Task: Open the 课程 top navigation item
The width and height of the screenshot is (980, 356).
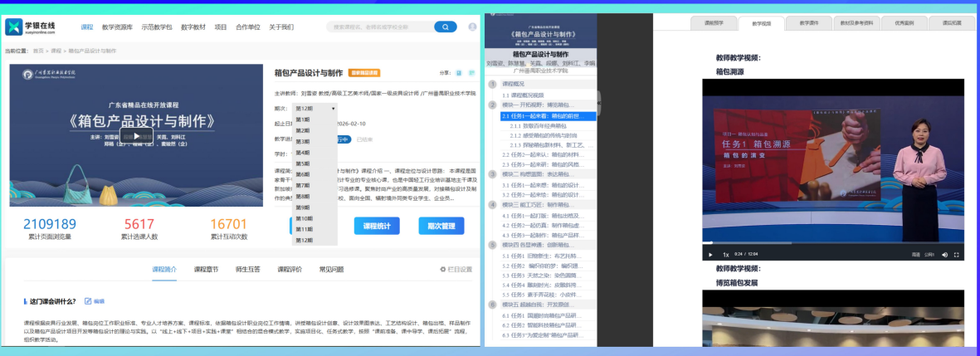Action: point(87,27)
